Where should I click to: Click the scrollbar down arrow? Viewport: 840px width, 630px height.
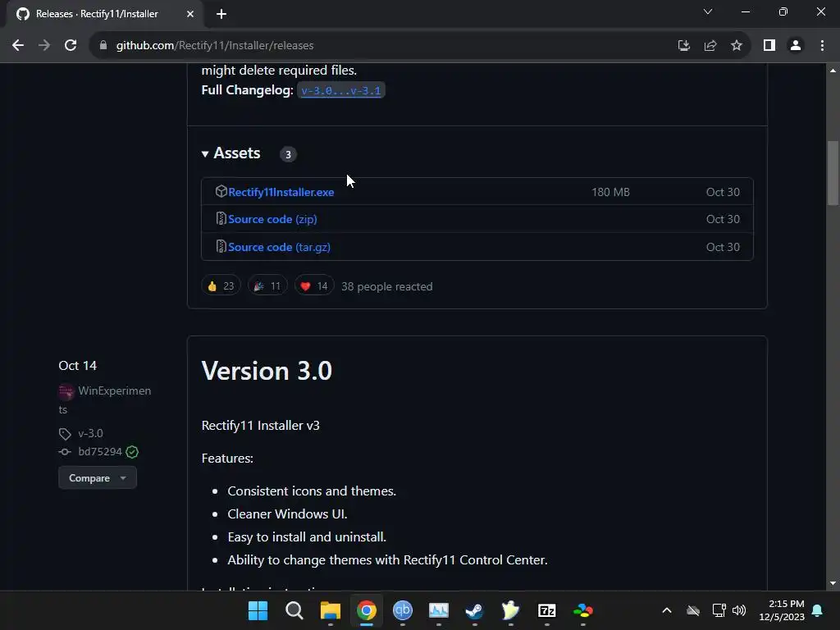tap(833, 583)
